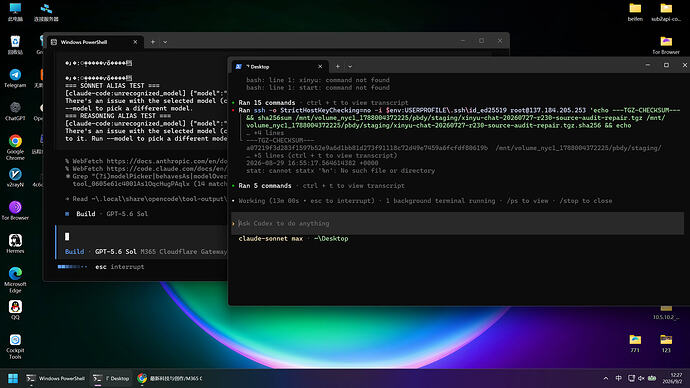Select the Recycle Bin desktop icon

pos(15,44)
